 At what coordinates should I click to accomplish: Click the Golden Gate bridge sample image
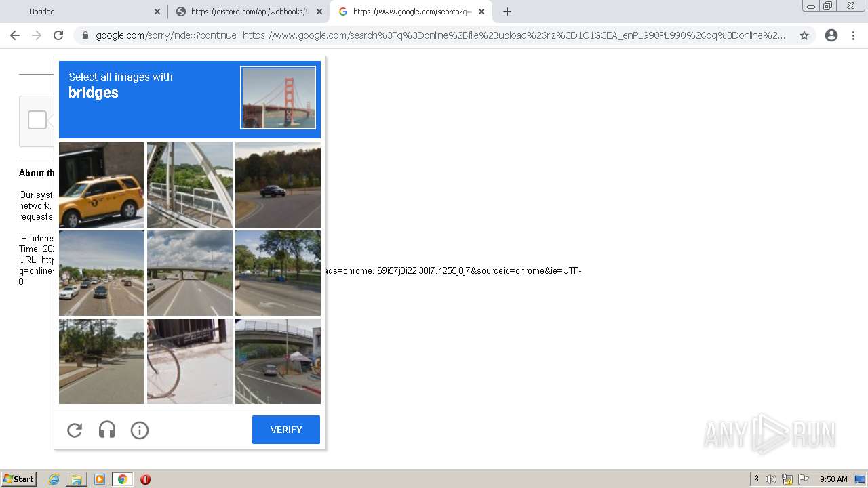click(278, 98)
